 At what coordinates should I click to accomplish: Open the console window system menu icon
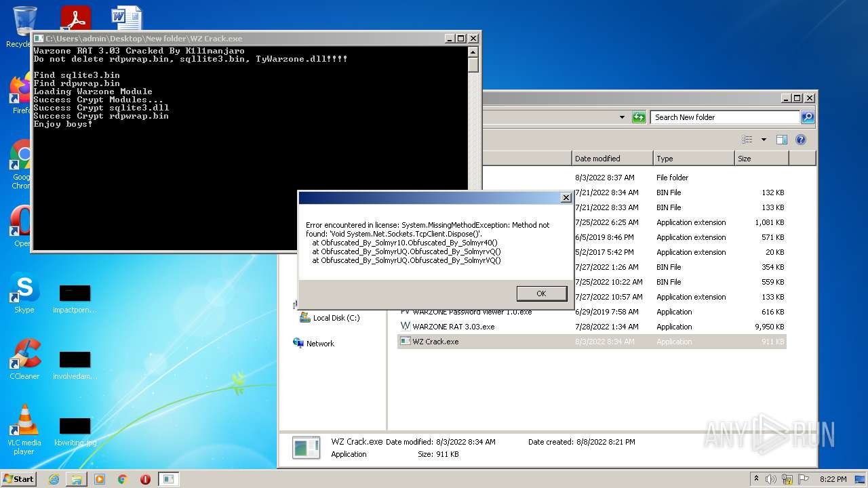click(39, 39)
